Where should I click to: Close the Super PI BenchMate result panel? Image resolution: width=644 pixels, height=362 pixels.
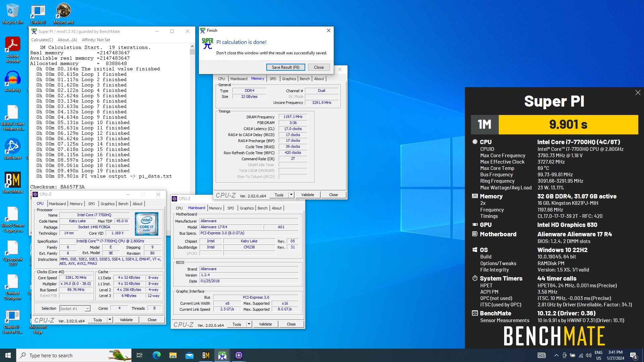click(638, 93)
